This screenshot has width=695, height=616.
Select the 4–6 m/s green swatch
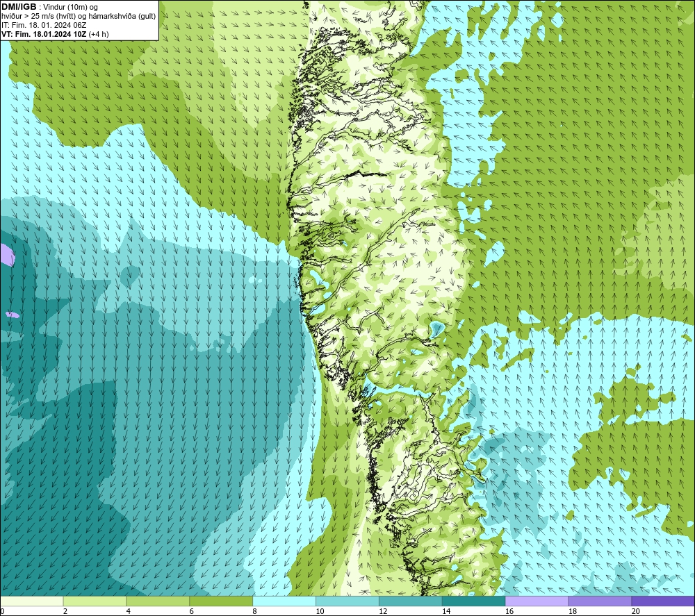coord(158,601)
